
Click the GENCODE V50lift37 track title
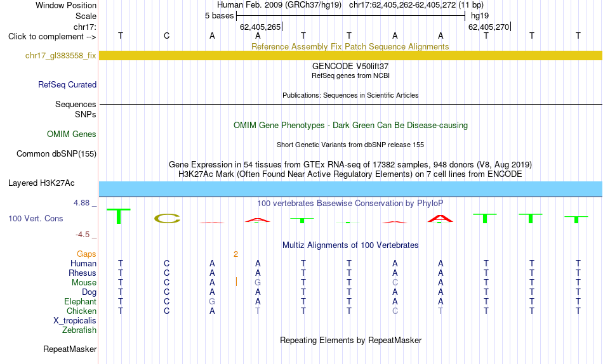coord(350,66)
